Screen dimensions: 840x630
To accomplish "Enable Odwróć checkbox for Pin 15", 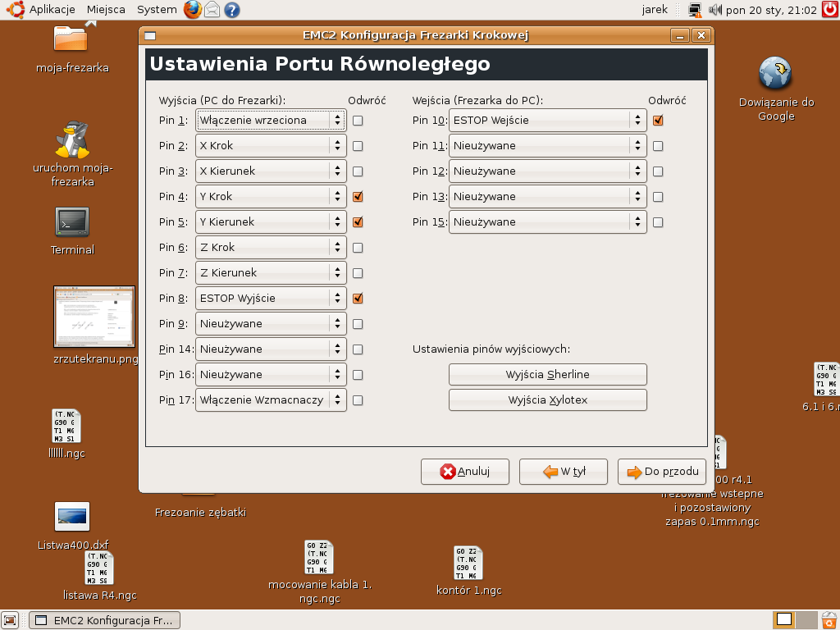I will coord(658,222).
